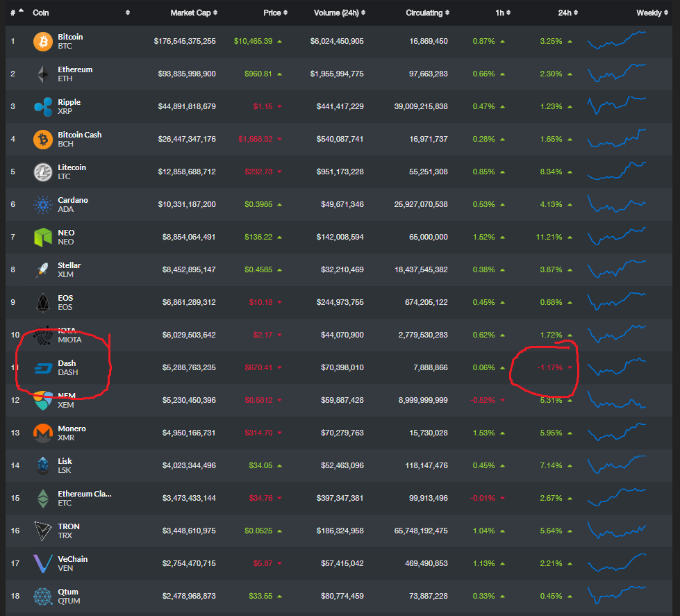
Task: Sort by Circulating supply column
Action: 427,13
